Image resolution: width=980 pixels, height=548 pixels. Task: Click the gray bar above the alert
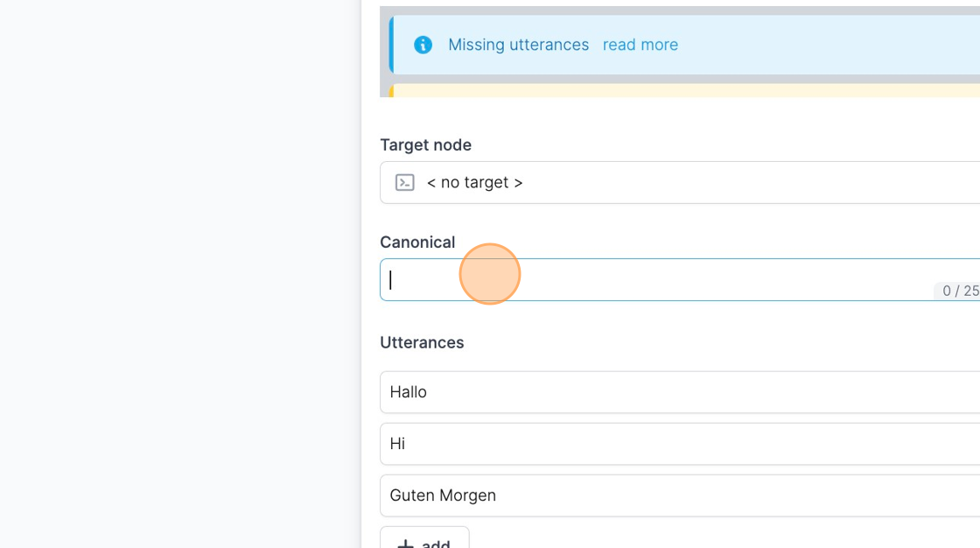680,11
